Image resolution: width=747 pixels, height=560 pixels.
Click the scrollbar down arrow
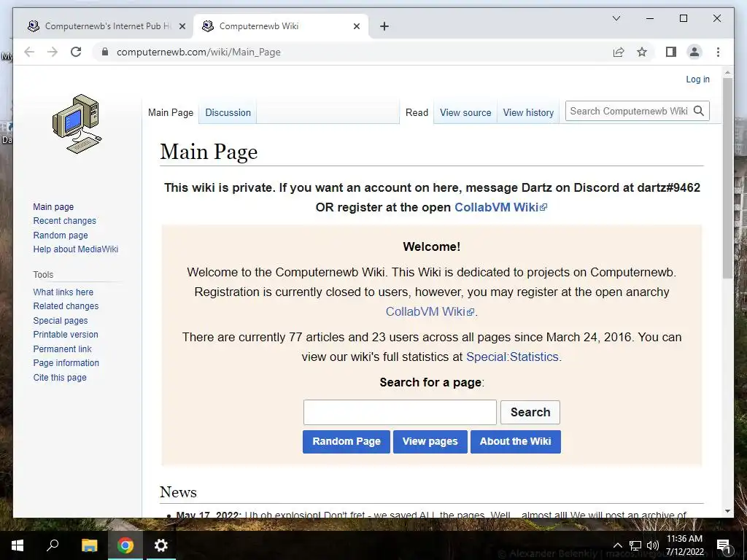click(x=727, y=511)
